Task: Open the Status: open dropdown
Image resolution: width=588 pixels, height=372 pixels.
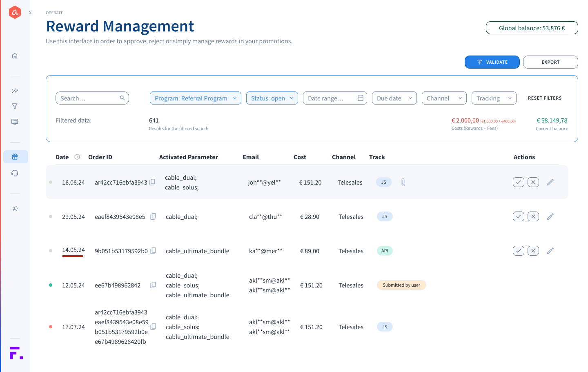Action: pos(272,98)
